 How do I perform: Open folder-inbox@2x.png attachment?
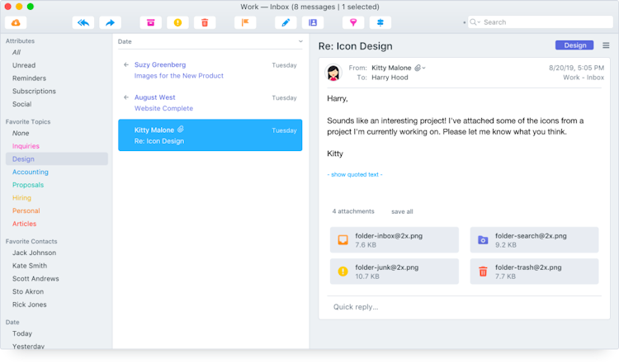pyautogui.click(x=395, y=239)
